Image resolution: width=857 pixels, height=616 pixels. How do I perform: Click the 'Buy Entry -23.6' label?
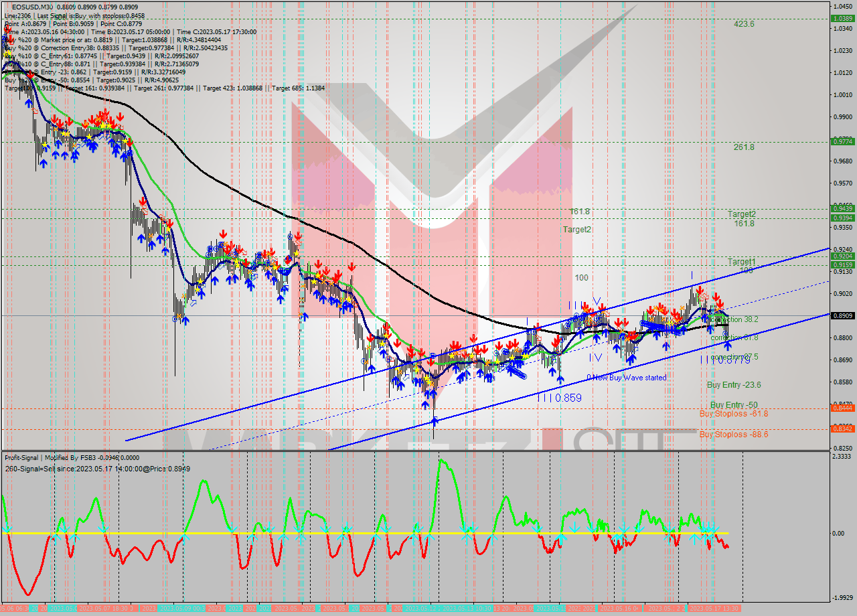pos(734,385)
